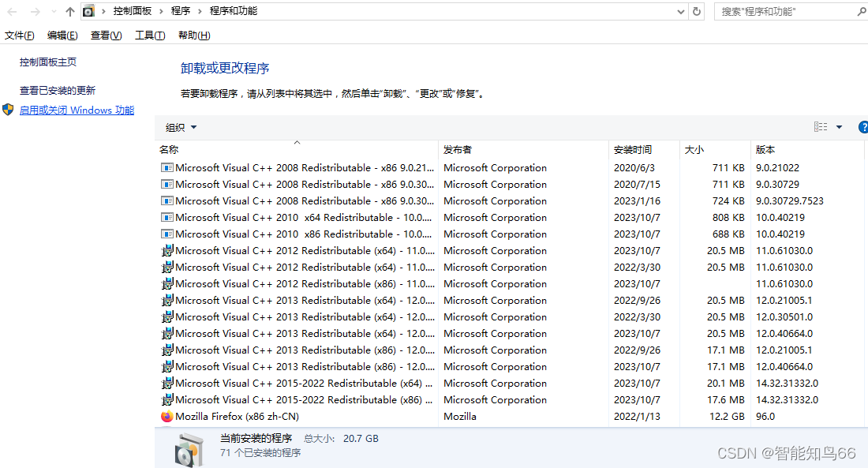The width and height of the screenshot is (868, 468).
Task: Open the 组织 dropdown
Action: pos(181,127)
